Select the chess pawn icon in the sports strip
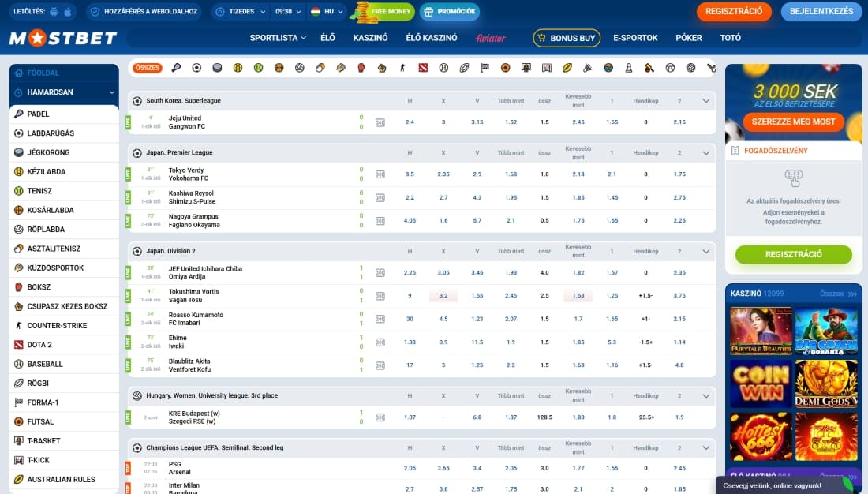Screen dimensions: 868x494 629,68
